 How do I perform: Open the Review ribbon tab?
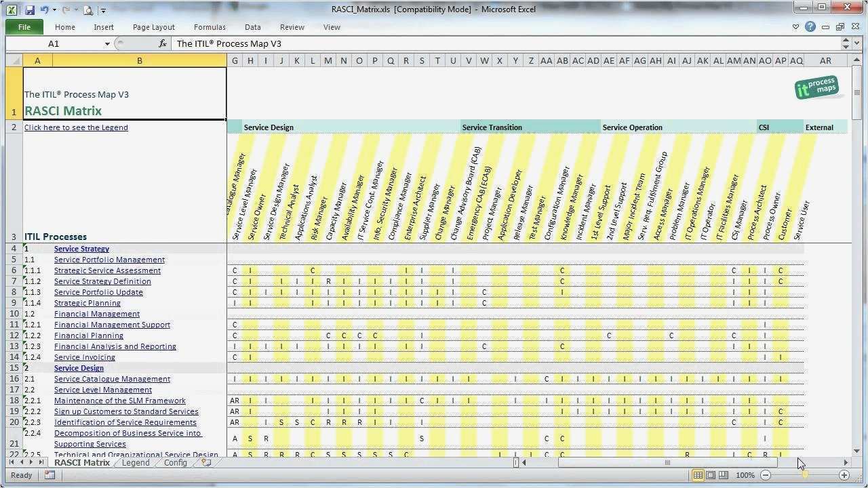tap(292, 27)
